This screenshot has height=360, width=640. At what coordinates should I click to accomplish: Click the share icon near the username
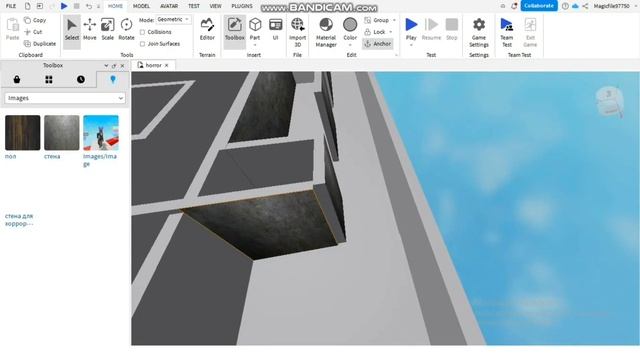(585, 6)
